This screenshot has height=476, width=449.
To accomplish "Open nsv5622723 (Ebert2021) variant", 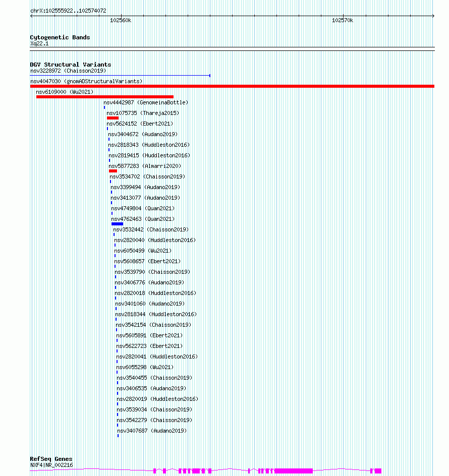I will [x=149, y=346].
